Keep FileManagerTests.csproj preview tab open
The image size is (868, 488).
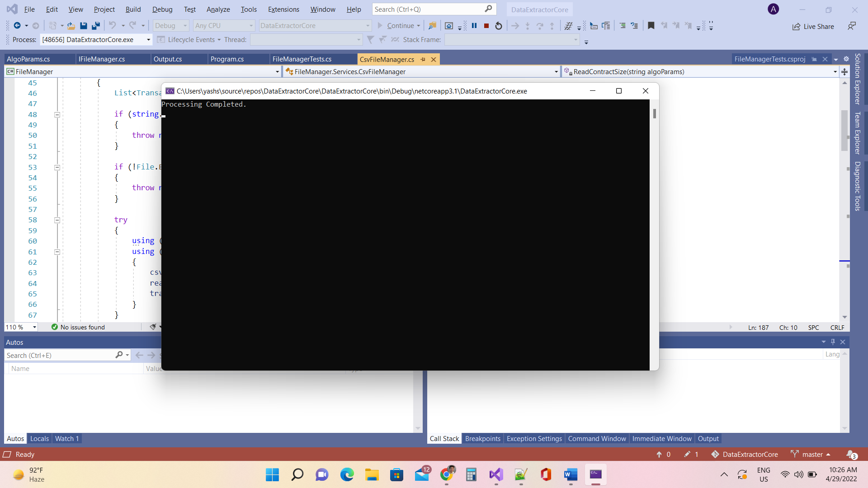[814, 59]
